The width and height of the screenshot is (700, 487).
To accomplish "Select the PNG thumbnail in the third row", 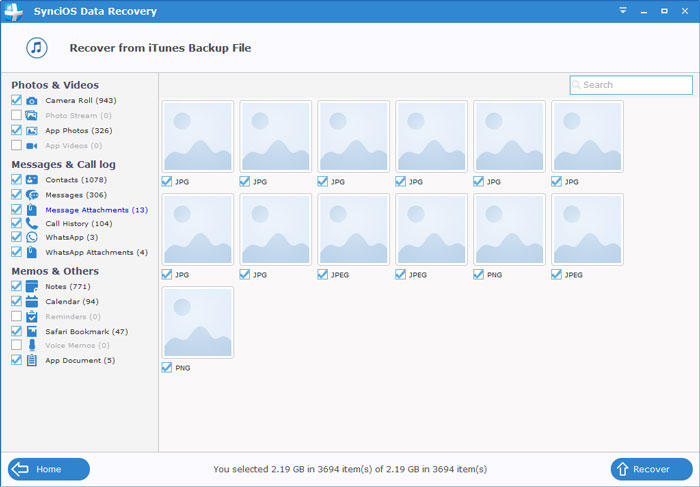I will 198,323.
